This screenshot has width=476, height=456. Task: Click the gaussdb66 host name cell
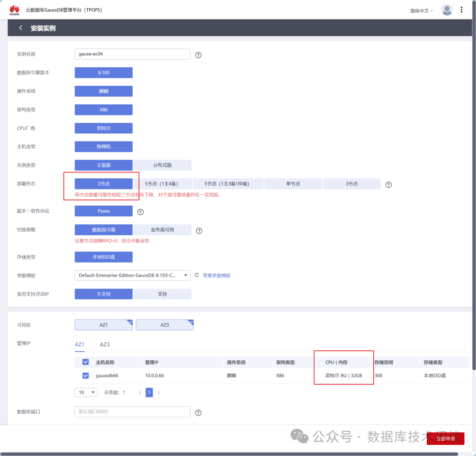click(x=107, y=376)
